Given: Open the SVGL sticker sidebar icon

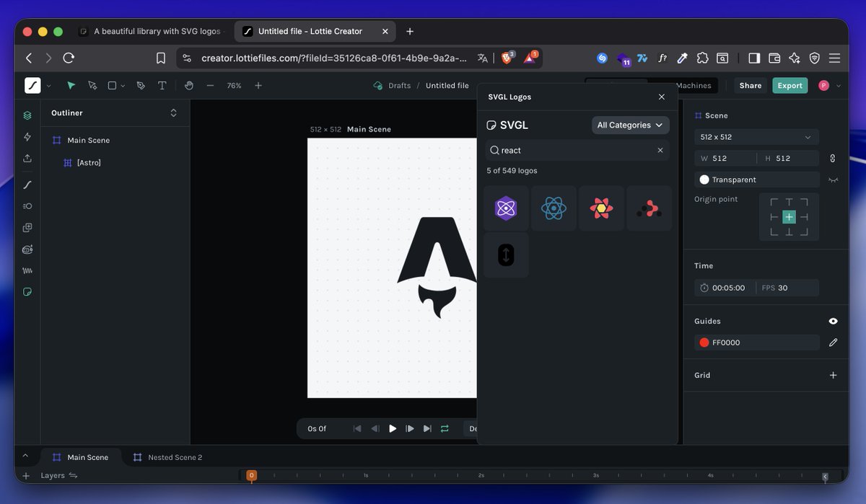Looking at the screenshot, I should [x=27, y=292].
